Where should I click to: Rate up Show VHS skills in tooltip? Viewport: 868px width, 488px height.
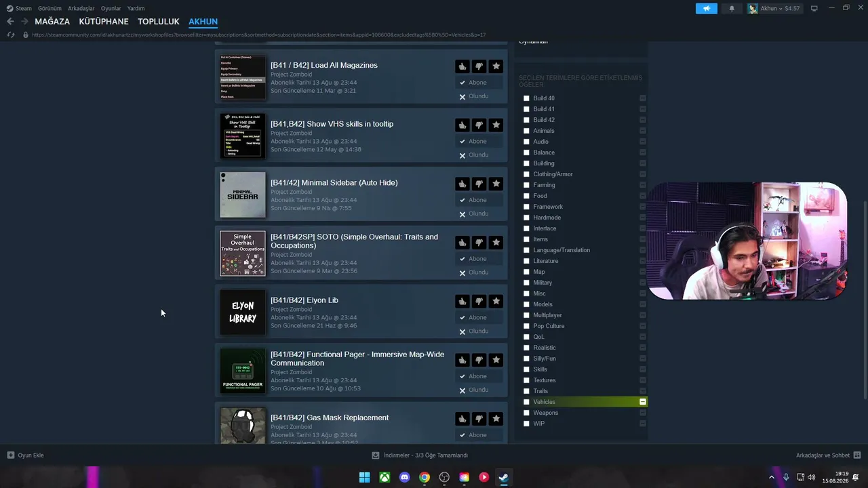click(x=462, y=125)
